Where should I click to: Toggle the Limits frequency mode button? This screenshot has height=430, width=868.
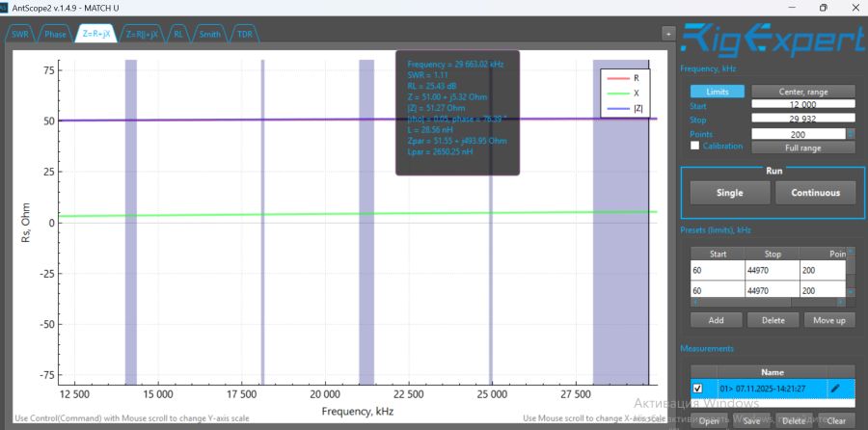(x=717, y=92)
